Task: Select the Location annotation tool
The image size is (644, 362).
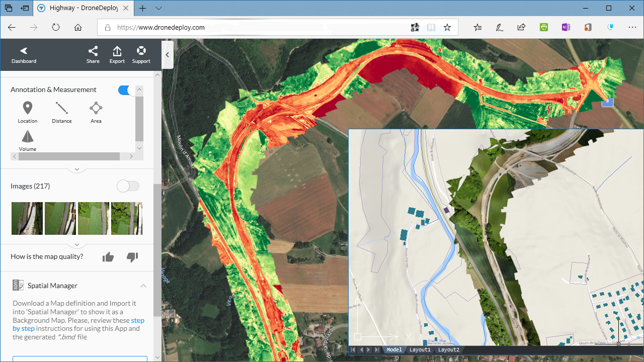Action: (x=27, y=111)
